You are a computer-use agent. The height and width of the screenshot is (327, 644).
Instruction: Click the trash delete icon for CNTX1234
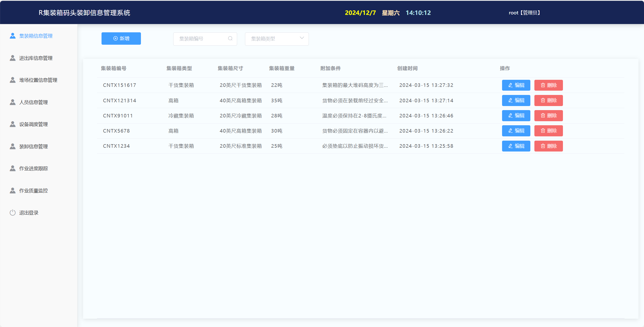[543, 146]
